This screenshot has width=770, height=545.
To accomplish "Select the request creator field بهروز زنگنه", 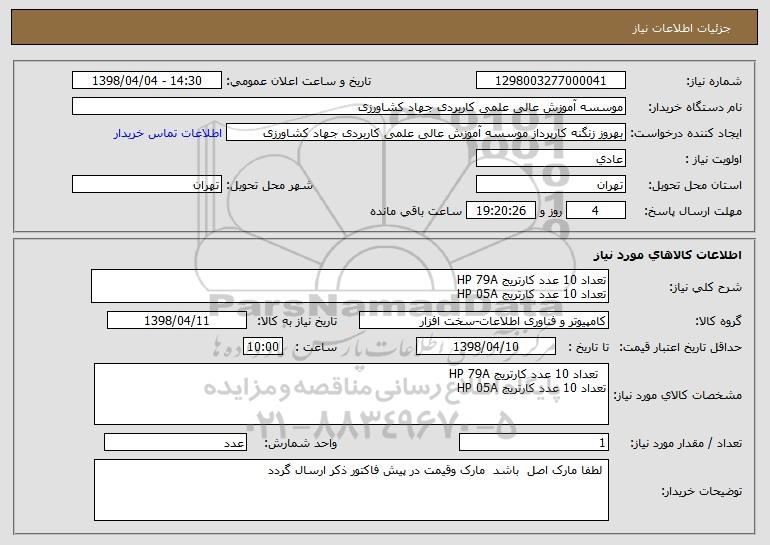I will pyautogui.click(x=426, y=133).
